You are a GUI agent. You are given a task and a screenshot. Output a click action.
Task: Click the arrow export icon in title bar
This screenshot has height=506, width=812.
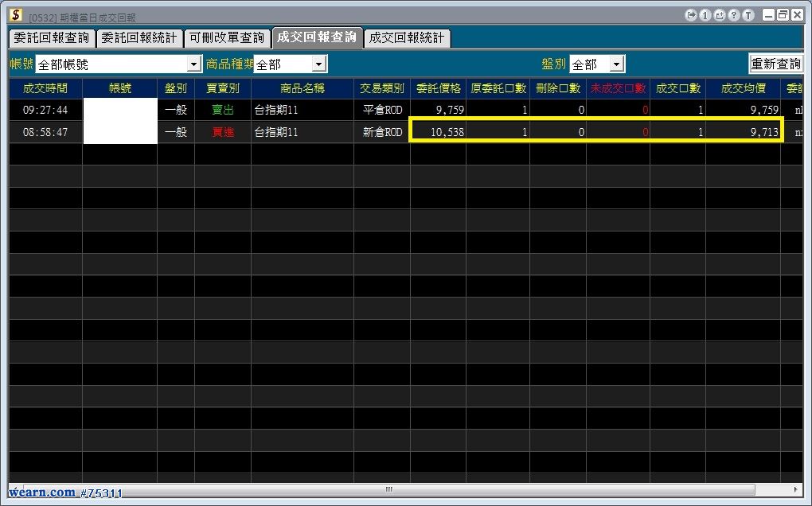pyautogui.click(x=691, y=16)
